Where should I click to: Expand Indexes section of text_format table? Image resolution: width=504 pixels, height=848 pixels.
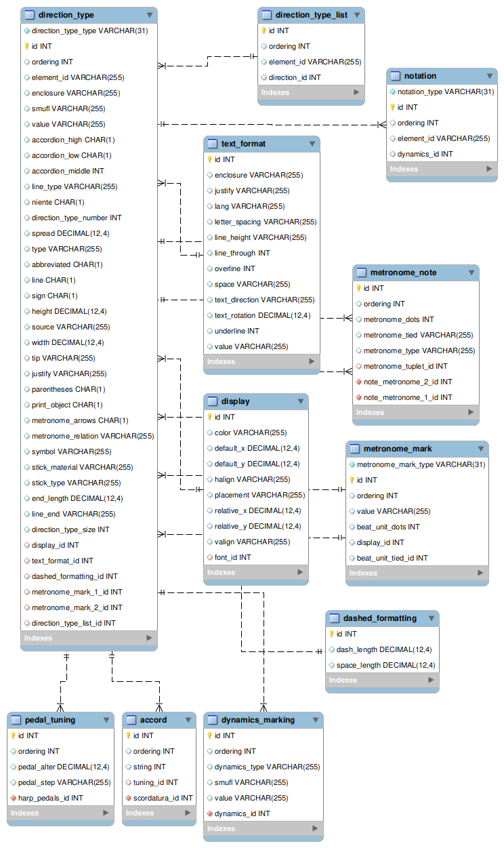pos(312,362)
